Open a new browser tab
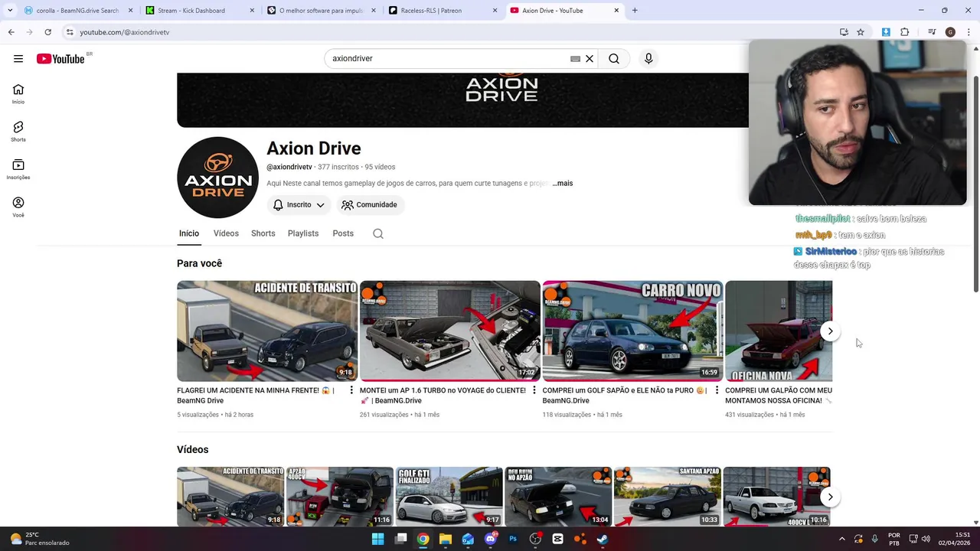980x551 pixels. 635,11
